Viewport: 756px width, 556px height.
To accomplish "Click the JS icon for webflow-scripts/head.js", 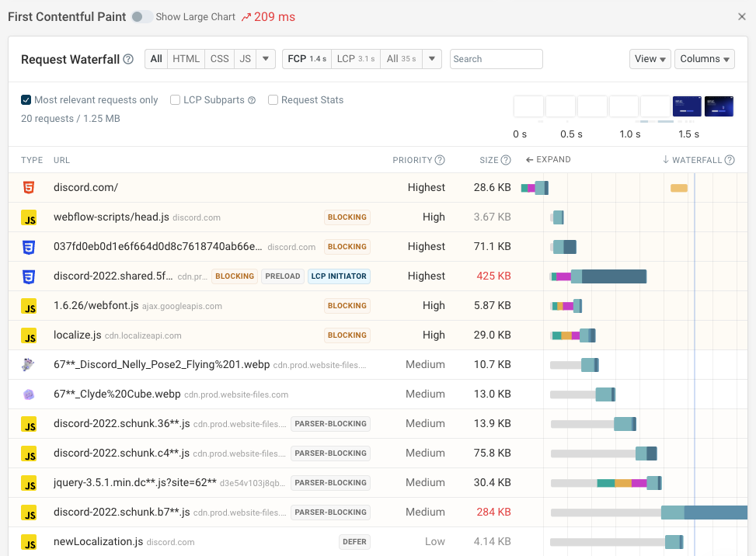I will click(29, 217).
